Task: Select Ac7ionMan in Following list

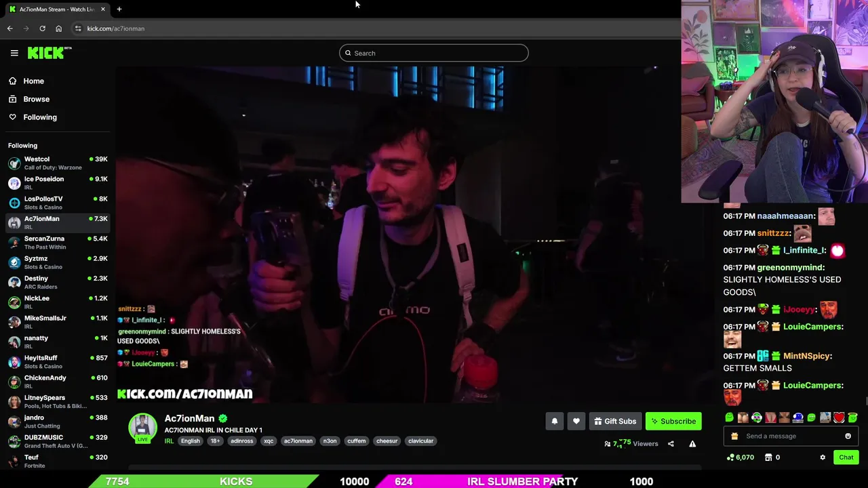Action: click(x=57, y=222)
